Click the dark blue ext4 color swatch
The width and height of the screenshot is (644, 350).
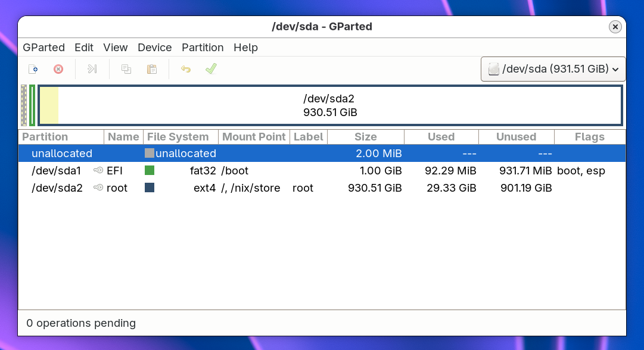pyautogui.click(x=150, y=188)
